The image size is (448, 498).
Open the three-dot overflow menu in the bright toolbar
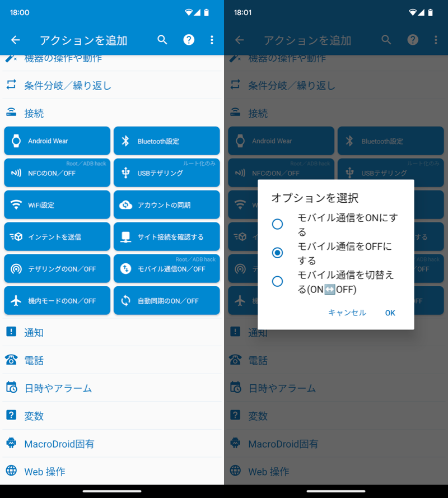(x=212, y=40)
